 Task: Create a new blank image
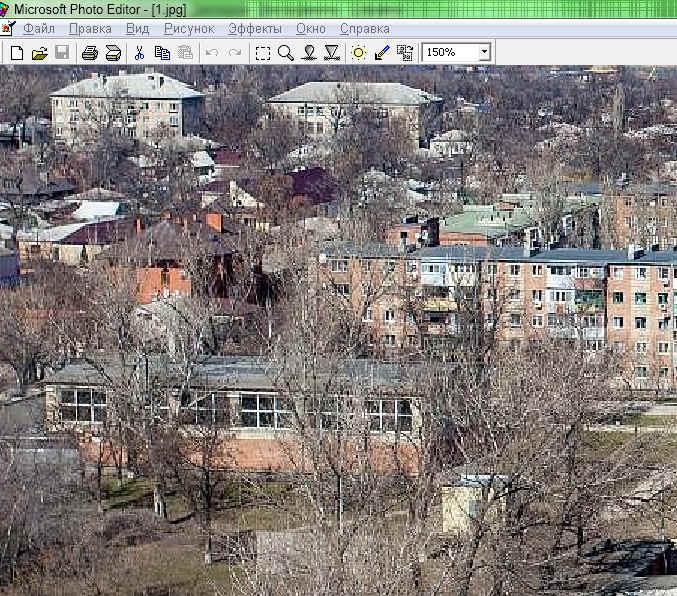pyautogui.click(x=17, y=53)
